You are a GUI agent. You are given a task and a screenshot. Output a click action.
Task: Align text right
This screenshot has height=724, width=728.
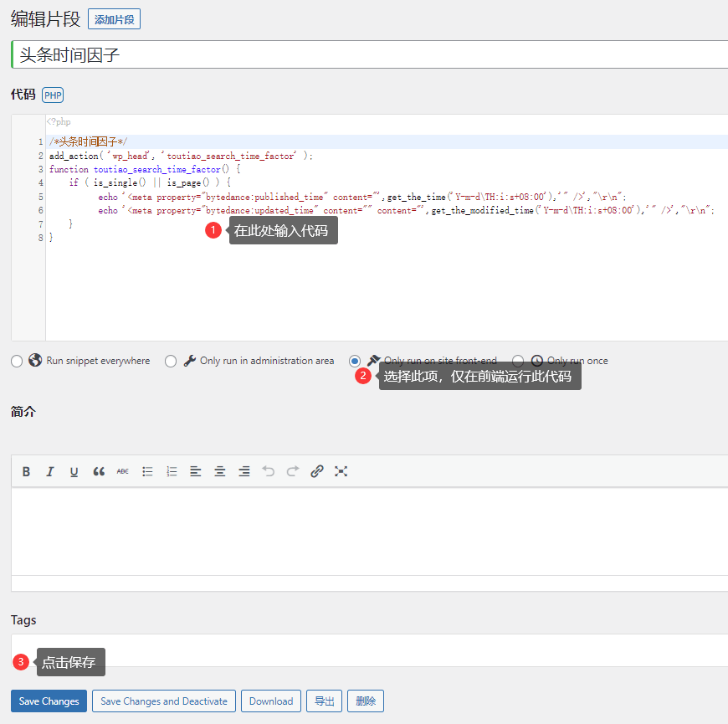click(x=244, y=471)
